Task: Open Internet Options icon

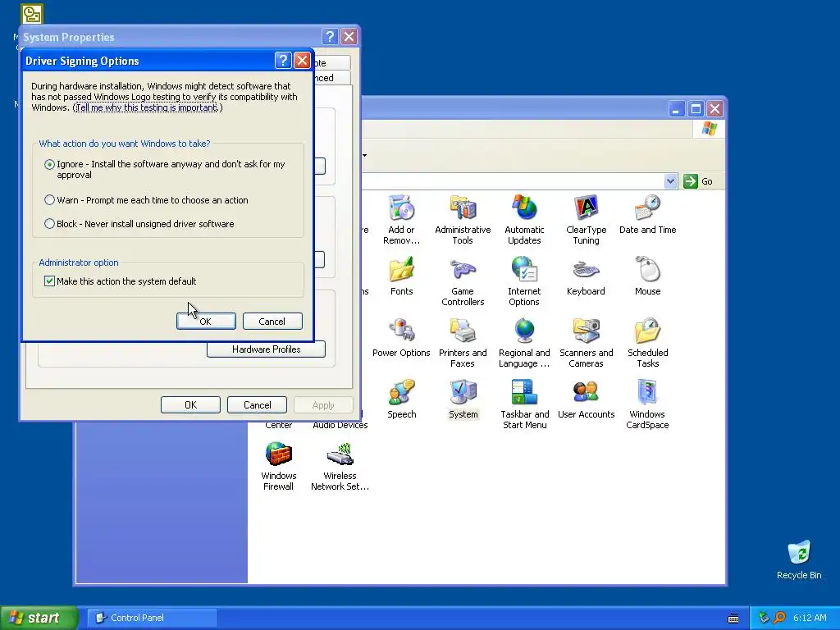Action: pyautogui.click(x=524, y=269)
